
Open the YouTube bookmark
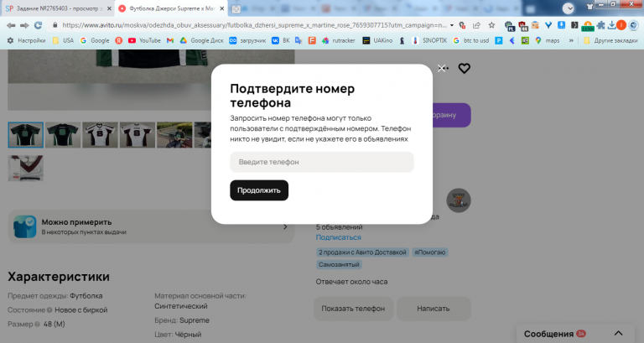[x=144, y=40]
